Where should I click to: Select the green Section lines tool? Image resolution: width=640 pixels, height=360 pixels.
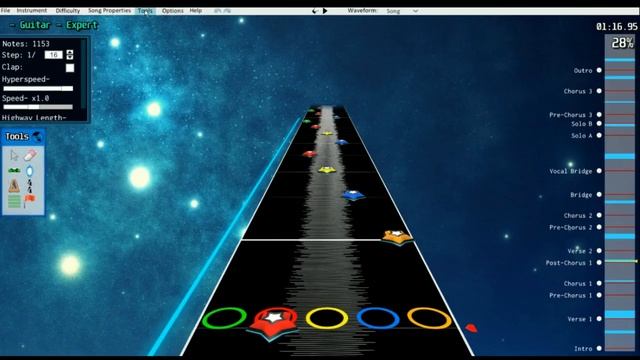pyautogui.click(x=14, y=201)
